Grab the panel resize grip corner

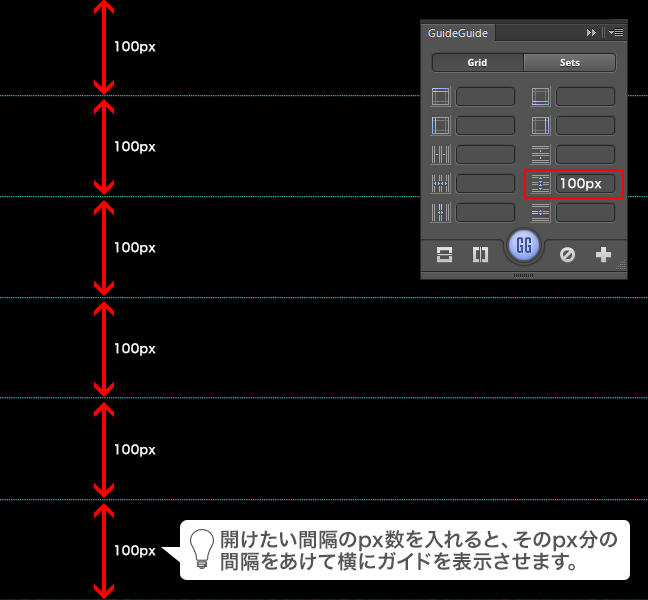[621, 265]
